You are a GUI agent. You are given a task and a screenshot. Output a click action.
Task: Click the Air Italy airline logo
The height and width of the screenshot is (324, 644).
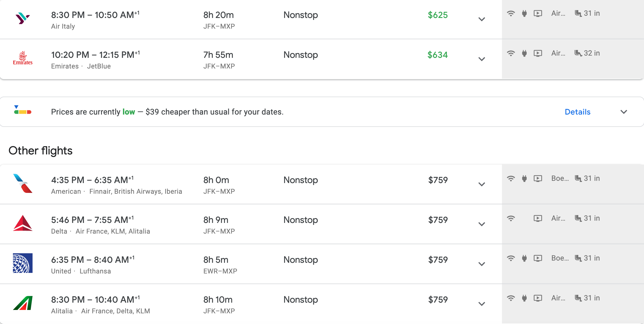pyautogui.click(x=22, y=19)
